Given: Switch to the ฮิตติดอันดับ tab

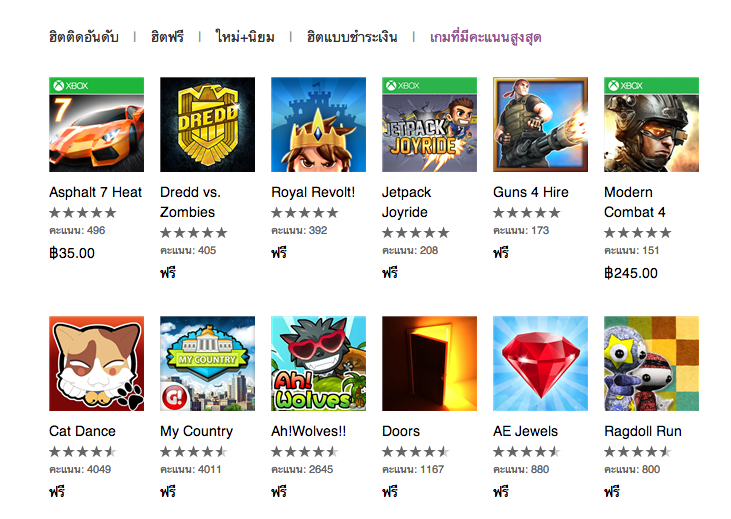Looking at the screenshot, I should coord(84,37).
